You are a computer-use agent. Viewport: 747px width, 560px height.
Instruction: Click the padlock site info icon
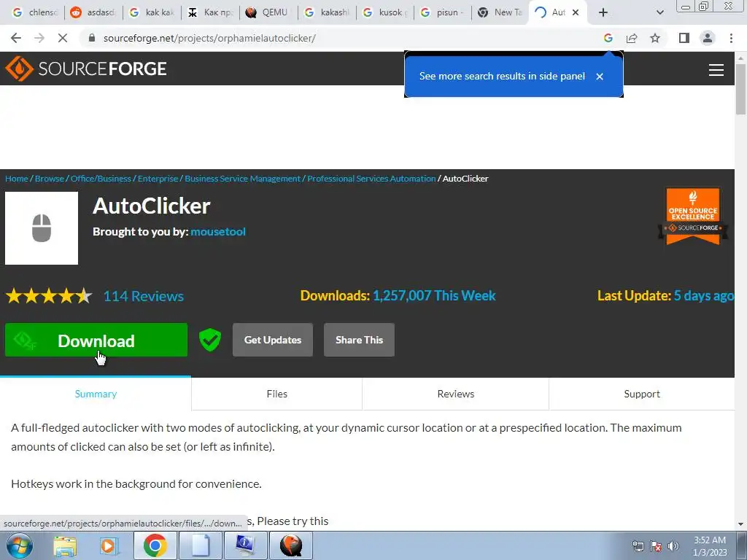(92, 38)
